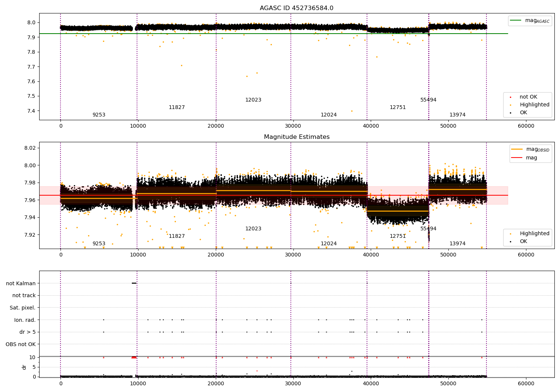The width and height of the screenshot is (560, 392).
Task: Click OBSID label 12751 in AGASC plot
Action: (x=398, y=108)
